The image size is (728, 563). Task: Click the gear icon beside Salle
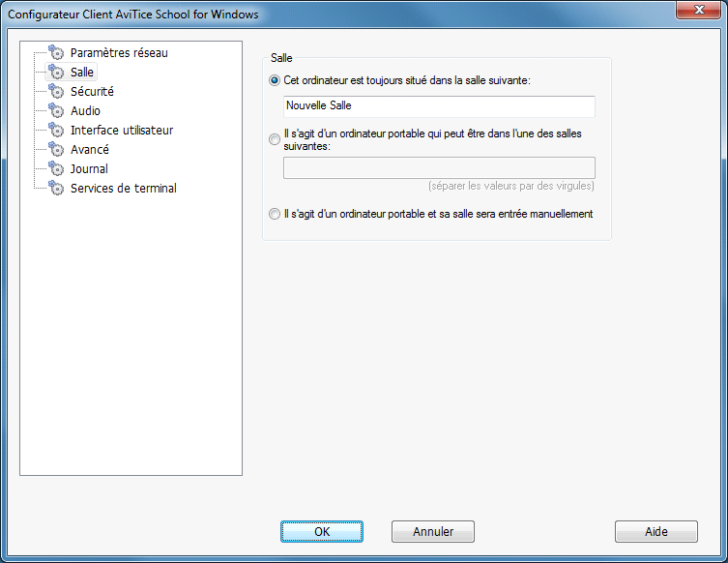point(56,73)
